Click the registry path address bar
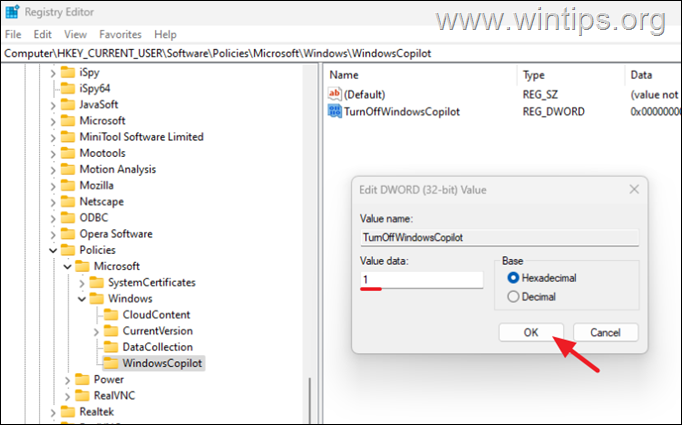 click(x=341, y=53)
